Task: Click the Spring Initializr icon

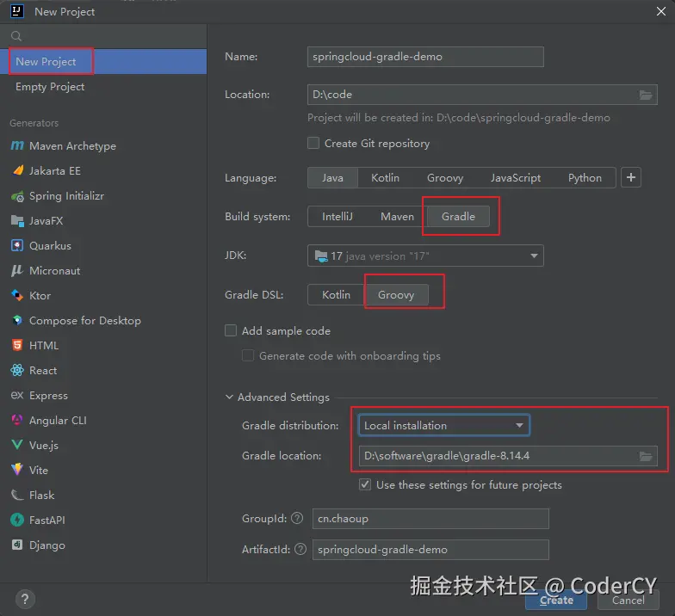Action: point(17,196)
